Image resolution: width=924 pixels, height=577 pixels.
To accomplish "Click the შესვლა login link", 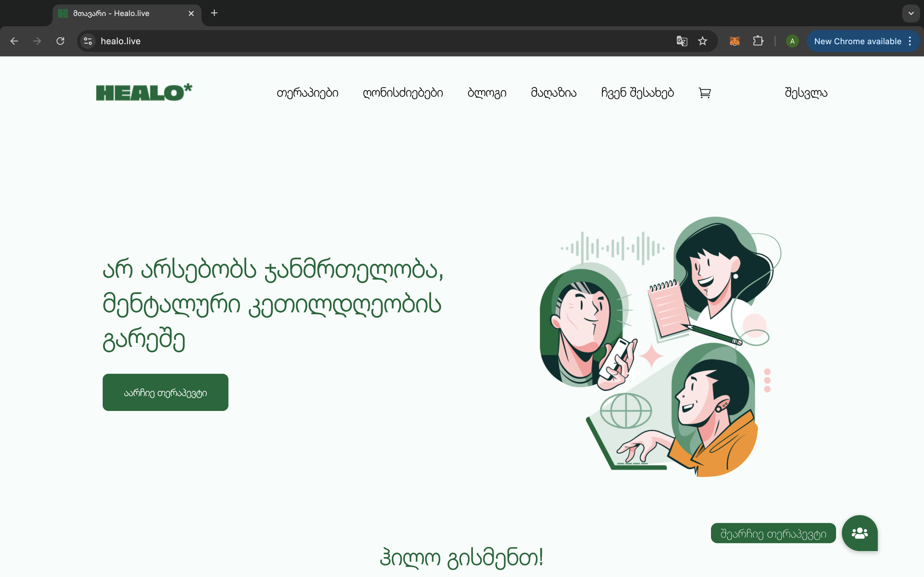I will pos(806,93).
